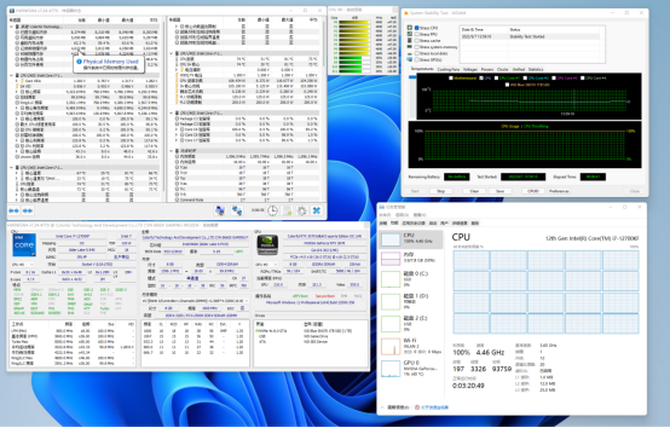The height and width of the screenshot is (428, 670).
Task: Click the CPUID button in stability test
Action: pos(532,190)
